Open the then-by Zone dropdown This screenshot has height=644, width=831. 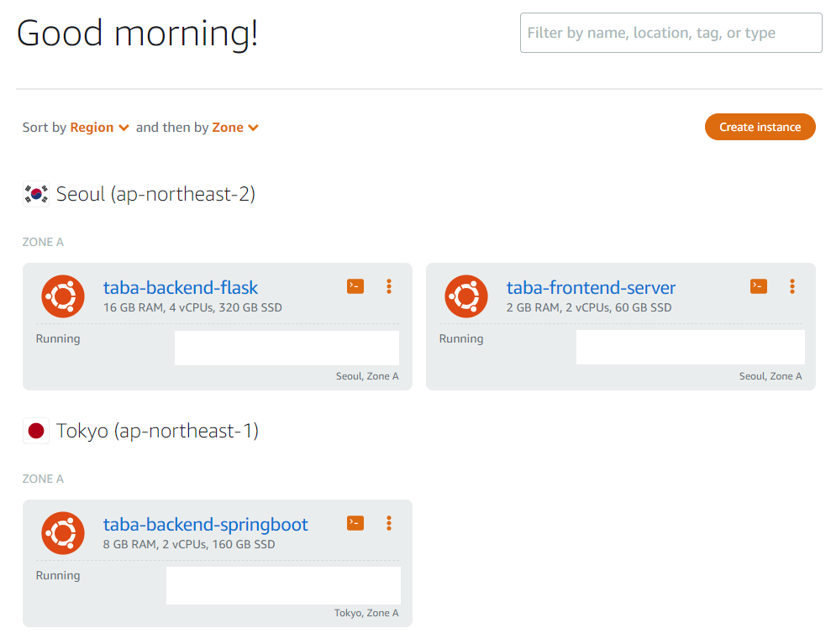(x=235, y=128)
